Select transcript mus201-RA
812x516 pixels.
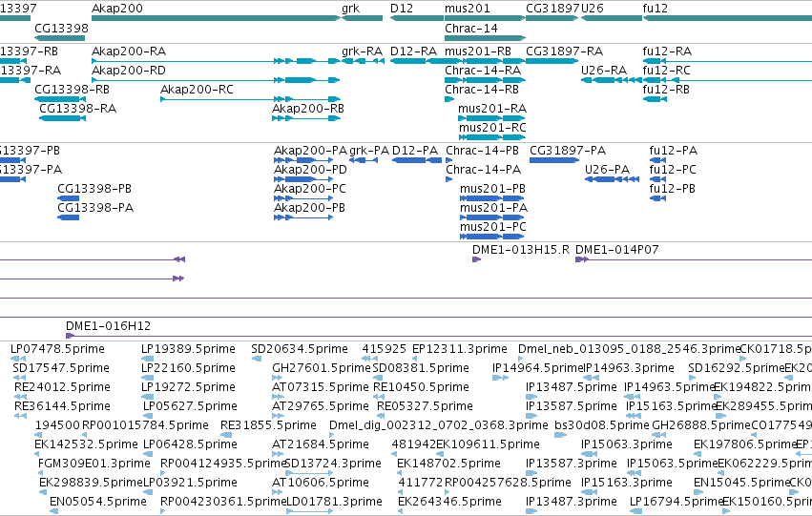pos(492,118)
